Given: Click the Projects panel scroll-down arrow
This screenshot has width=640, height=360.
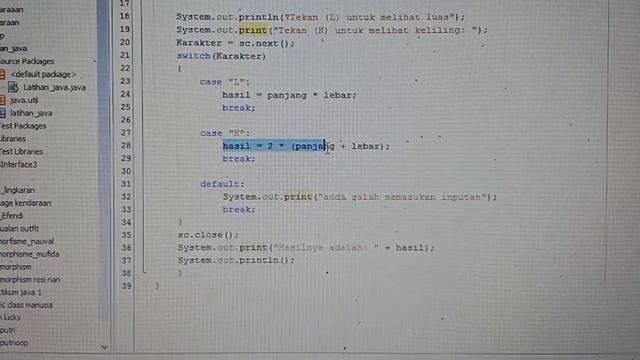Looking at the screenshot, I should (x=104, y=347).
